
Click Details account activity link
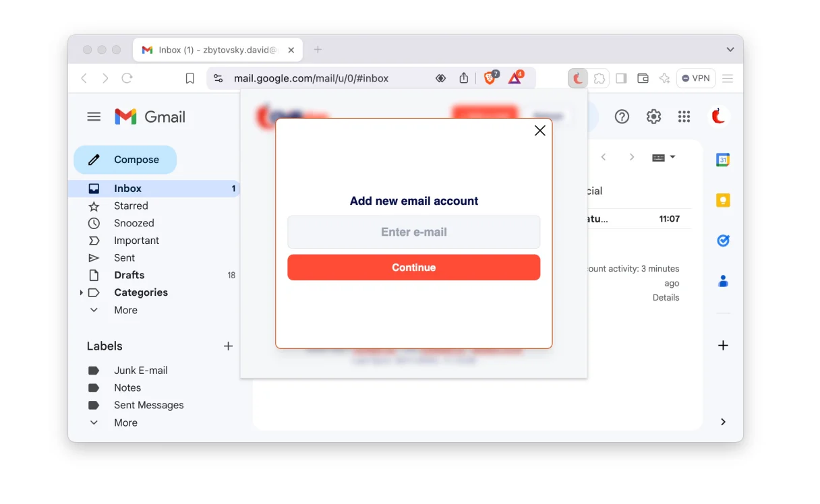[x=666, y=297]
